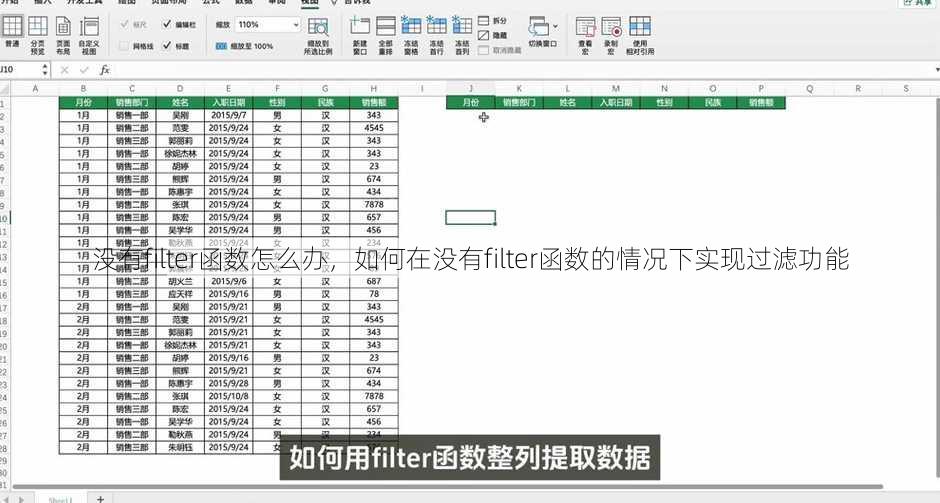Click Zoom to Selection (缩放到所选比例)
This screenshot has width=940, height=503.
318,35
